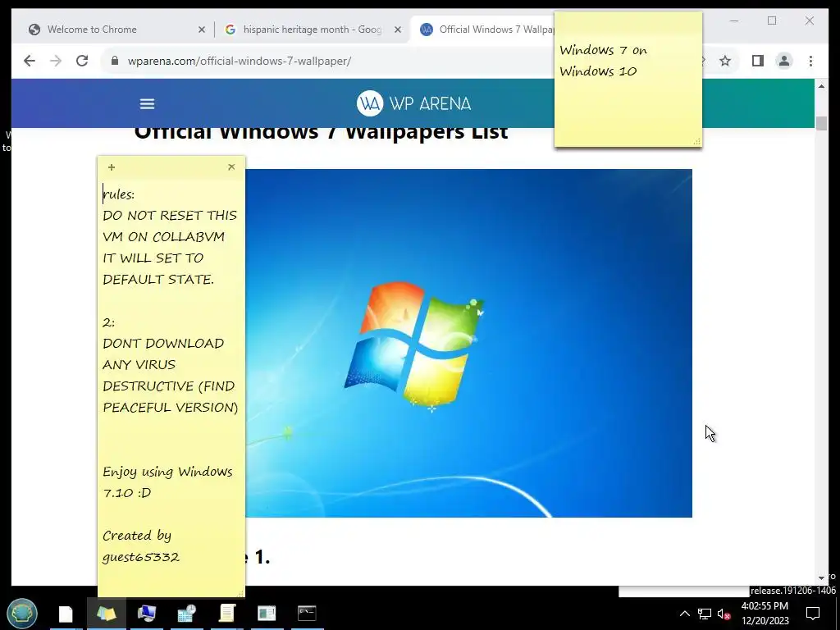This screenshot has width=840, height=630.
Task: Open WP Arena hamburger navigation menu
Action: (x=147, y=104)
